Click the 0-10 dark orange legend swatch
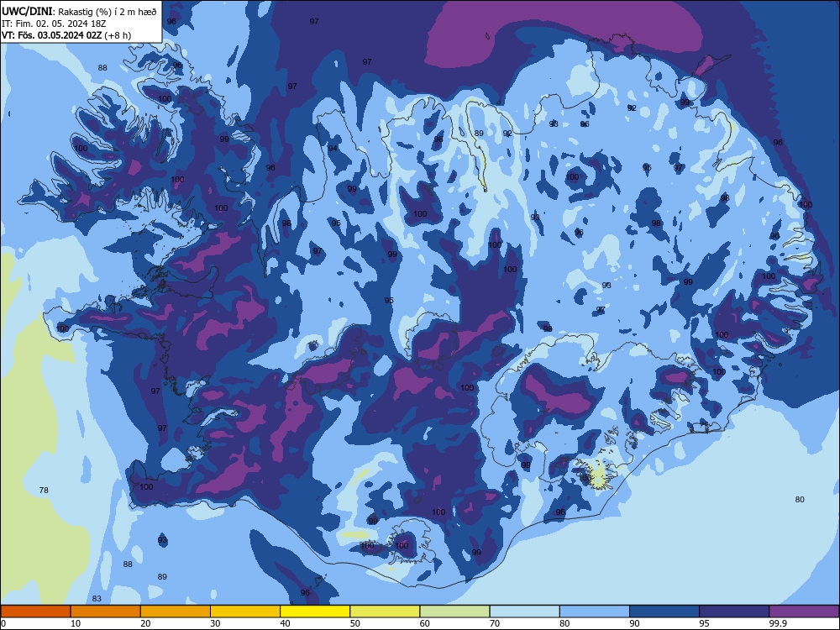Image resolution: width=840 pixels, height=630 pixels. coord(35,612)
